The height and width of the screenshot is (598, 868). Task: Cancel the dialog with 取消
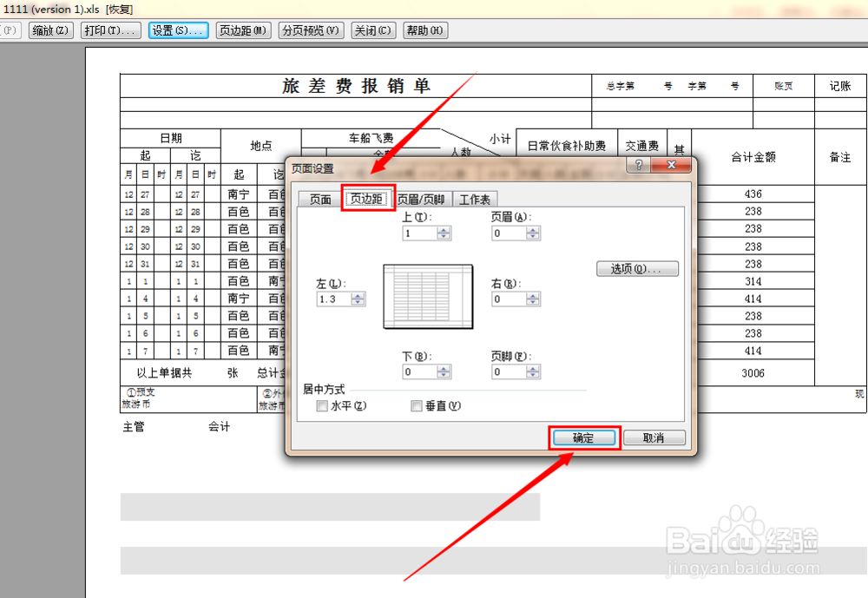[x=654, y=438]
